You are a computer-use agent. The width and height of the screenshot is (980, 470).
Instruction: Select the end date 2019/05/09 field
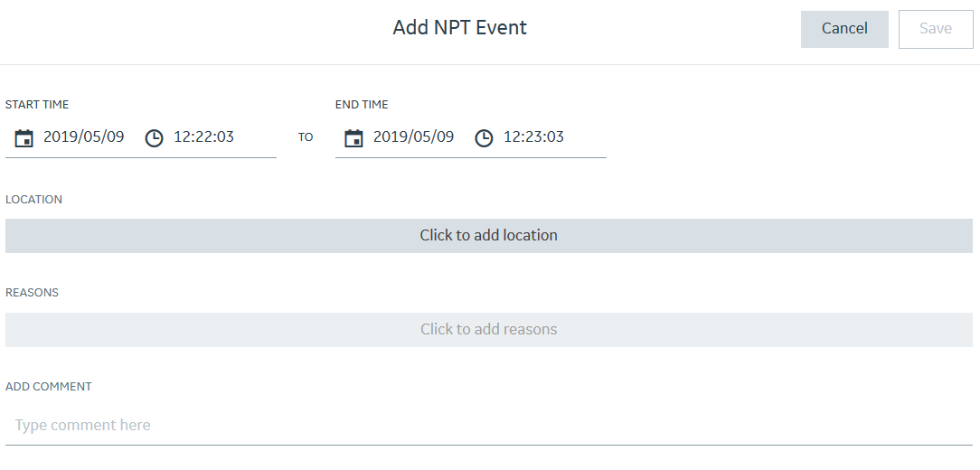(414, 136)
